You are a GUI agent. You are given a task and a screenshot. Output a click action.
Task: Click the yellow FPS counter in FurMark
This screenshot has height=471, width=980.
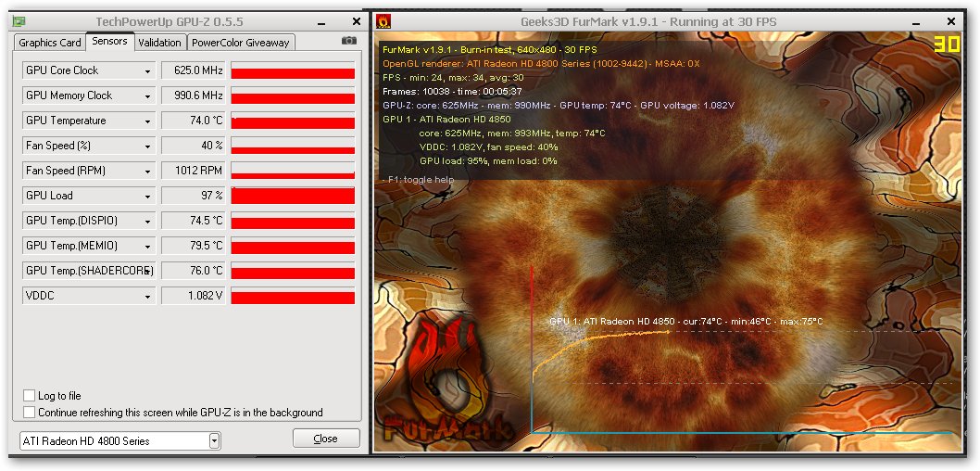(x=946, y=45)
